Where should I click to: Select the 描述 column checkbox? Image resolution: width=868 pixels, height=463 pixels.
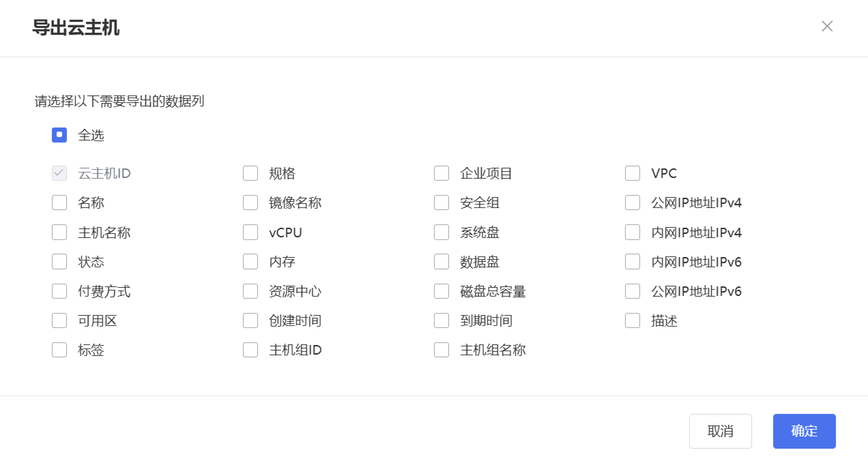633,320
